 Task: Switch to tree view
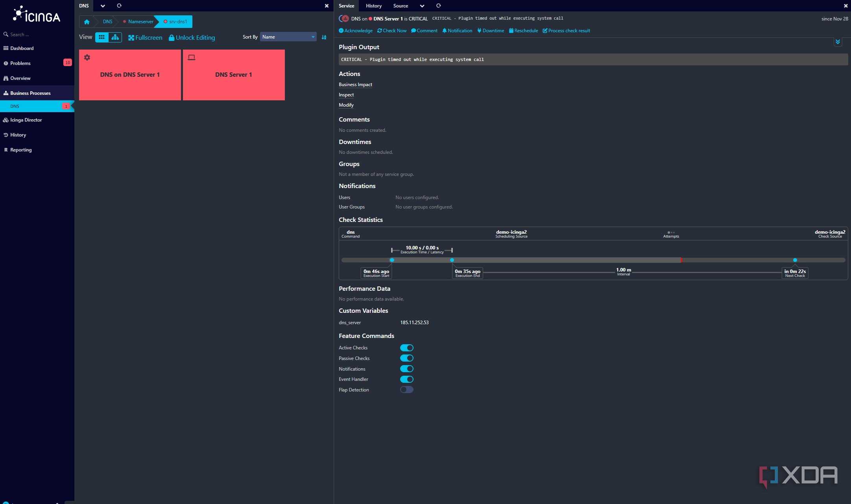coord(115,37)
